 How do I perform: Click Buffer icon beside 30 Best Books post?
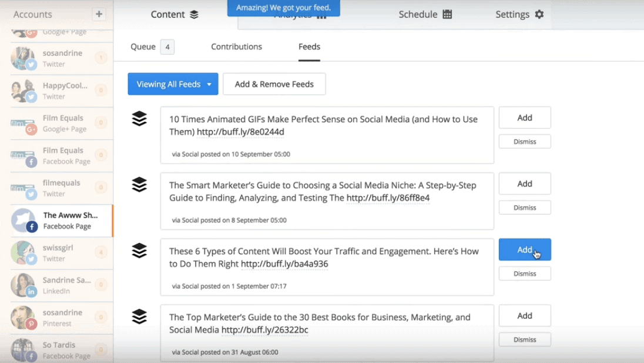click(139, 317)
